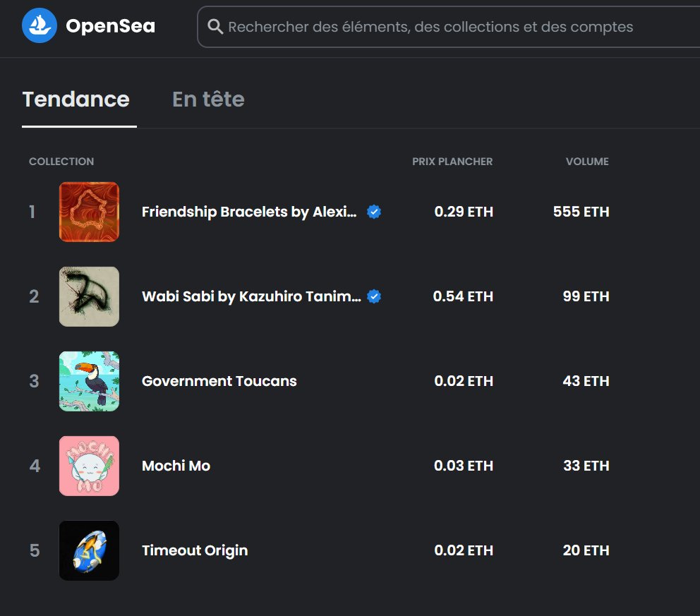Click Timeout Origin 0.02 ETH floor price
This screenshot has width=700, height=616.
point(464,550)
